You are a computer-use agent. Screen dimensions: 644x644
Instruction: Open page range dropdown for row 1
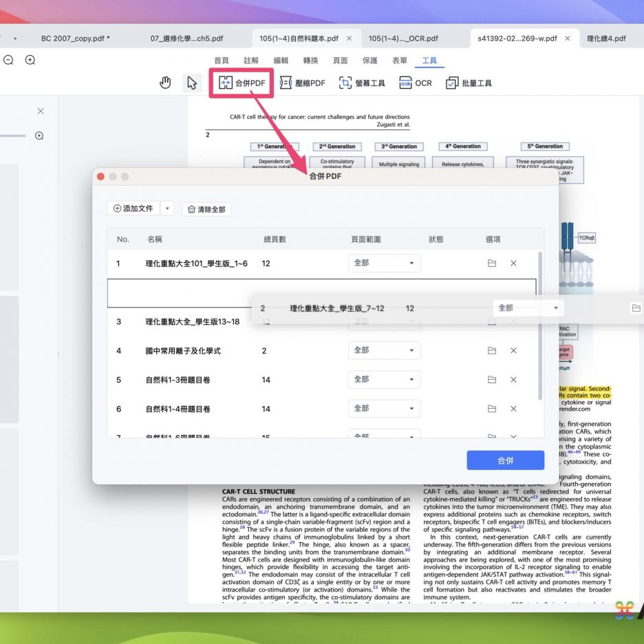(x=384, y=263)
